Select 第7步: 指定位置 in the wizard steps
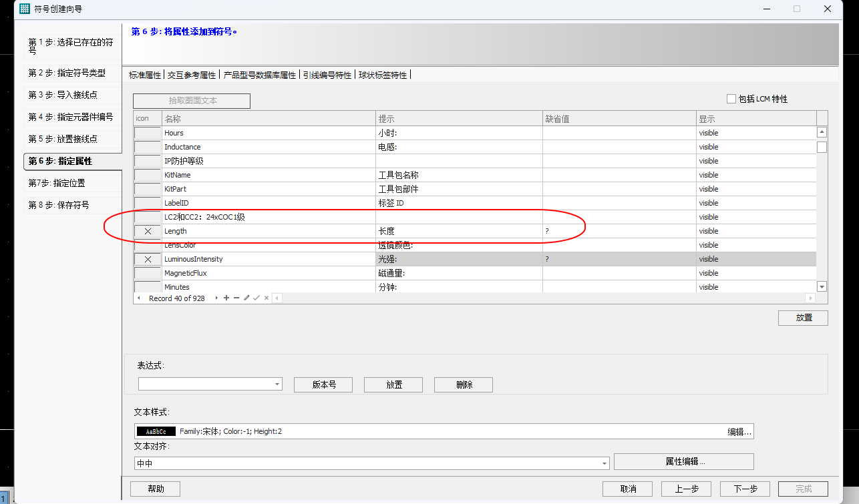Screen dimensions: 859x504 pos(57,183)
